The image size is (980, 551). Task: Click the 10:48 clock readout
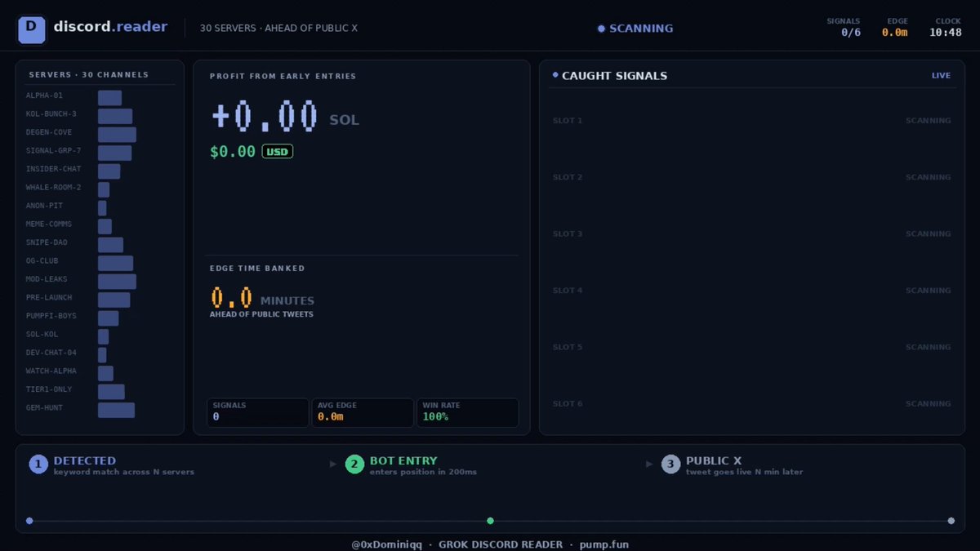point(946,33)
